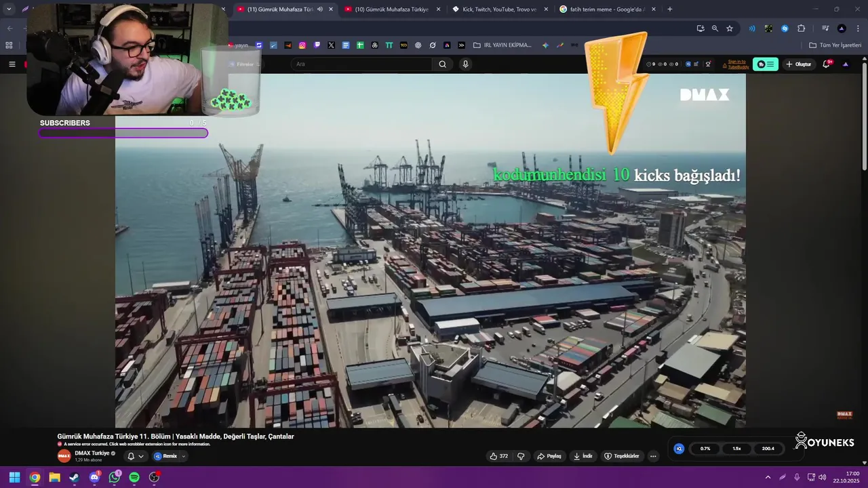Expand the Remix button dropdown arrow
Screen dimensions: 868x488
pyautogui.click(x=183, y=456)
